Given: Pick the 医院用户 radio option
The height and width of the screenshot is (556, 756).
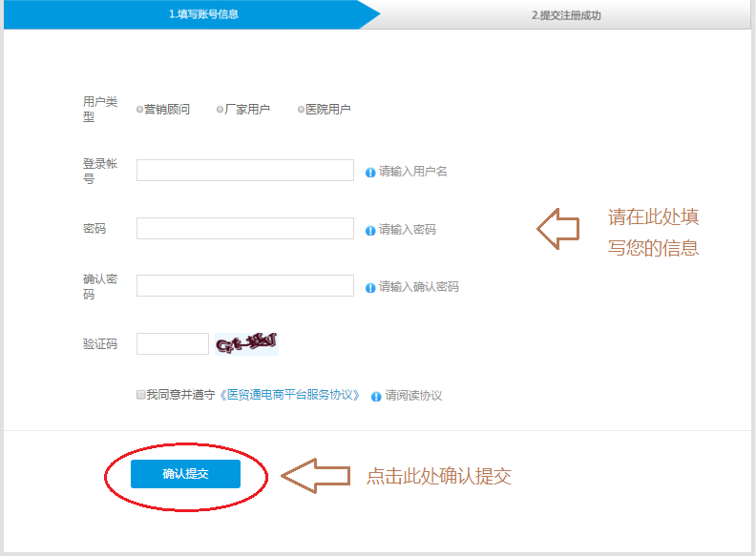Looking at the screenshot, I should pyautogui.click(x=301, y=110).
